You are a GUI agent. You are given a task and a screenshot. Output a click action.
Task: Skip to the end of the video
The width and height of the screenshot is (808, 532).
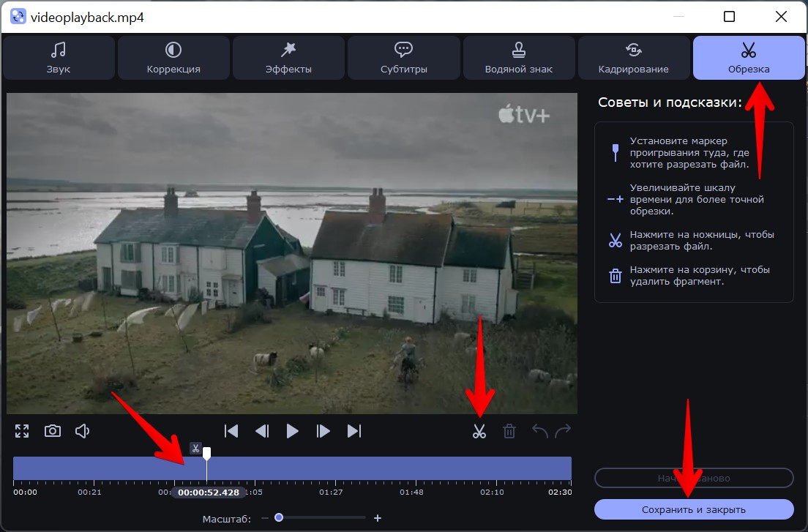coord(354,431)
